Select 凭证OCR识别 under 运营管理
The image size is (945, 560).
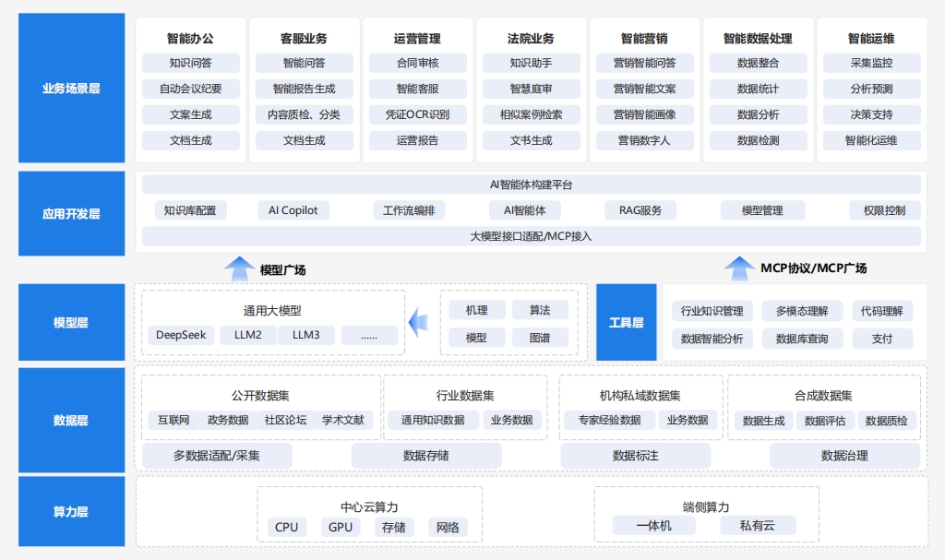(417, 115)
